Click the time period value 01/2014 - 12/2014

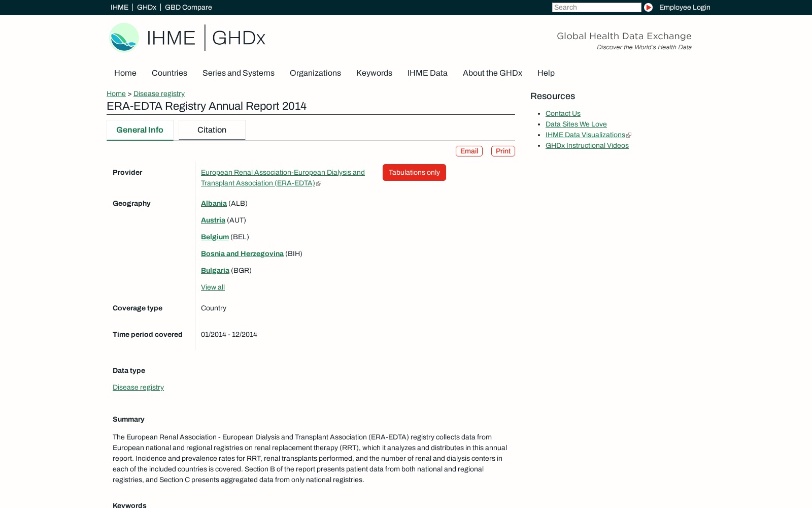(x=229, y=335)
